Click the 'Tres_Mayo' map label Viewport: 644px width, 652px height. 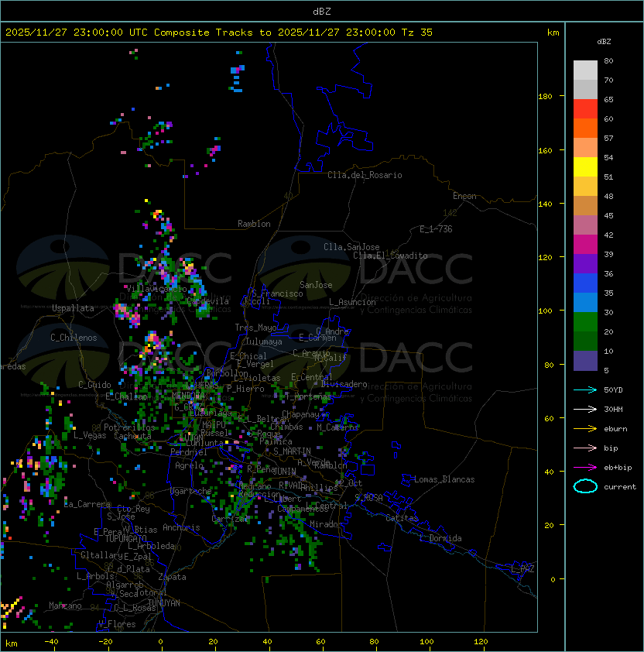click(255, 328)
